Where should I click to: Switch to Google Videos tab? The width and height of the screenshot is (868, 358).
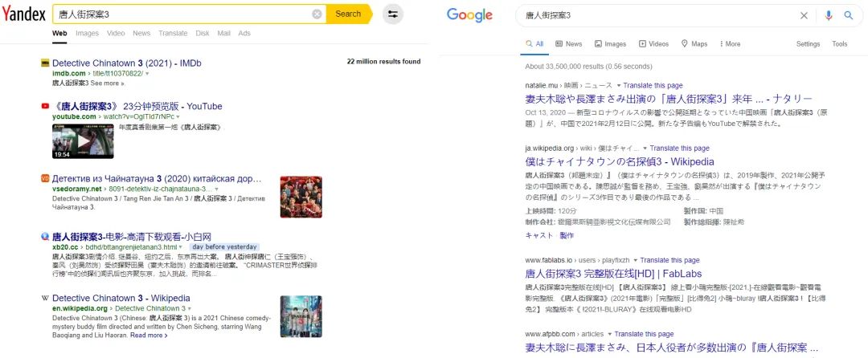tap(653, 44)
